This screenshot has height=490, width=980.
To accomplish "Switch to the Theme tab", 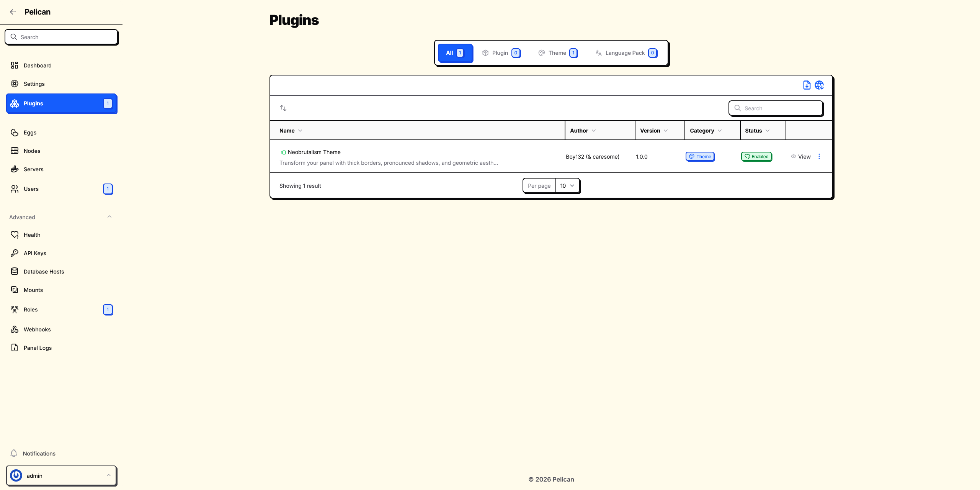I will [x=558, y=53].
